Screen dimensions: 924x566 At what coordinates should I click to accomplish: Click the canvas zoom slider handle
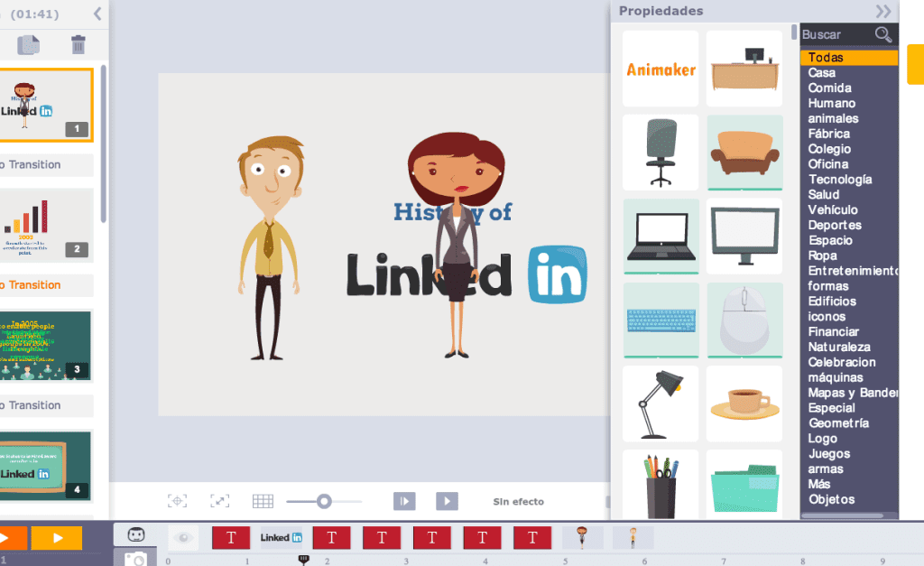[x=323, y=501]
